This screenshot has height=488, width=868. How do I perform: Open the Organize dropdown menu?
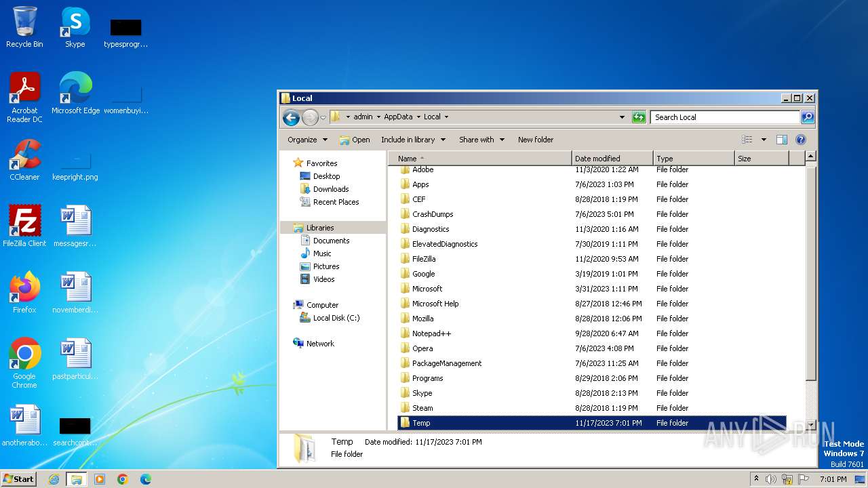coord(307,140)
